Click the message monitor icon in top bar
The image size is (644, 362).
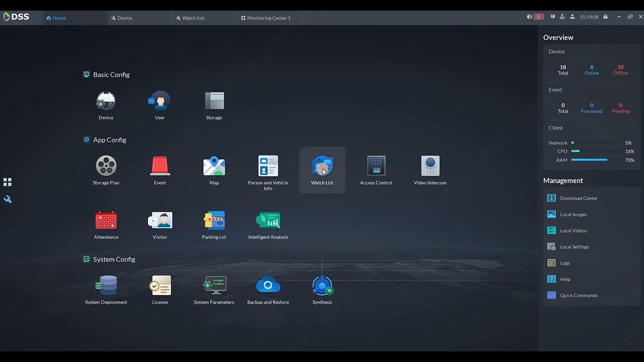552,17
